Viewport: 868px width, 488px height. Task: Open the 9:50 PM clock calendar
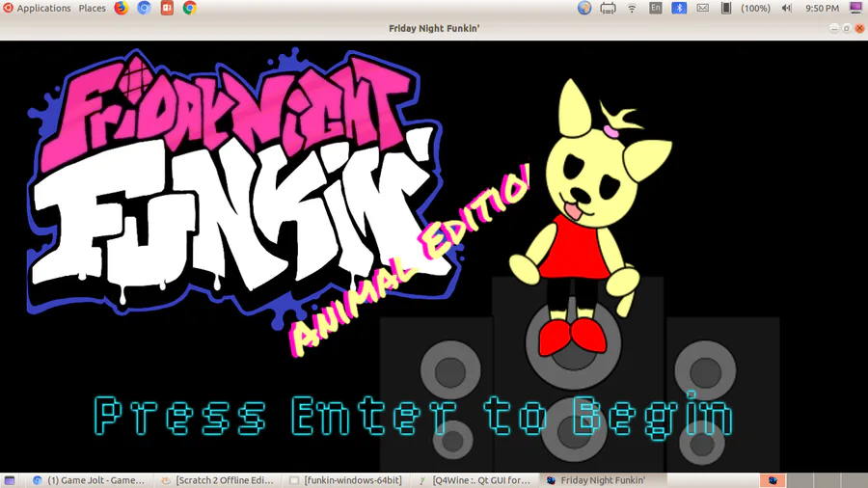tap(822, 8)
